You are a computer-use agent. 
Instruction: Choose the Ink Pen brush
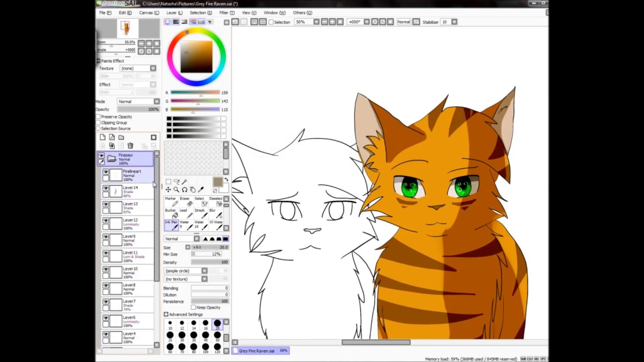171,225
